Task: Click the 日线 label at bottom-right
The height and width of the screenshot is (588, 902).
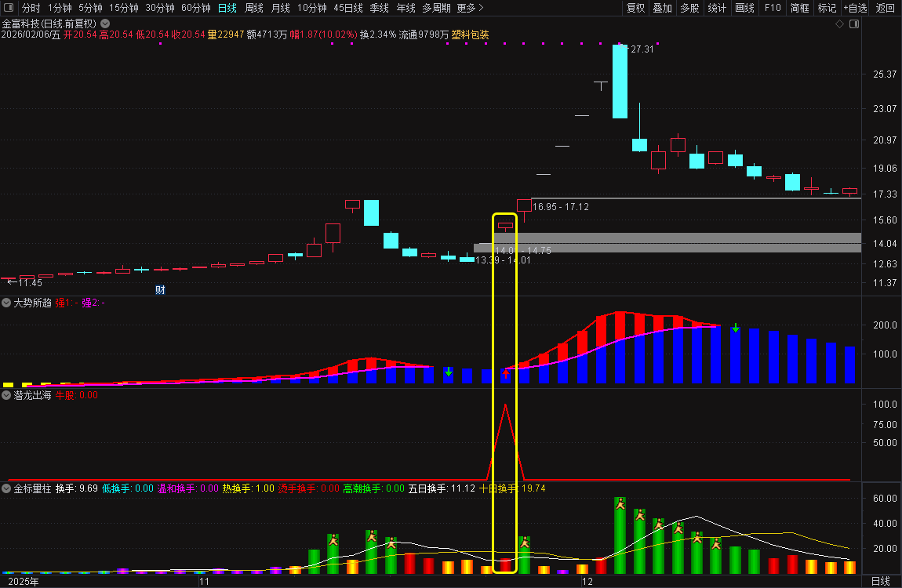Action: 880,581
